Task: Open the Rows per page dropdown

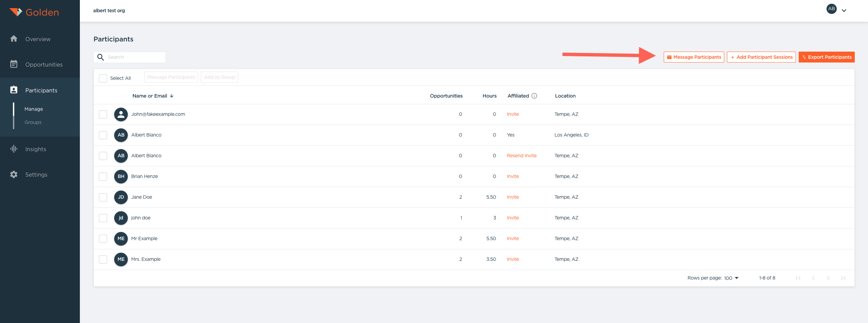Action: coord(731,278)
